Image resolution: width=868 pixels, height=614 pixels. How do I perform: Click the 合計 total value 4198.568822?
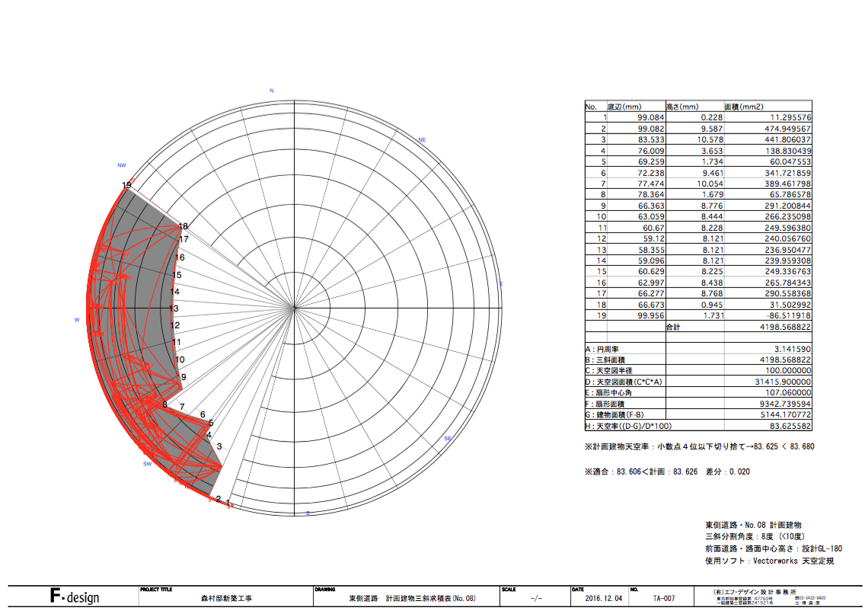[783, 326]
